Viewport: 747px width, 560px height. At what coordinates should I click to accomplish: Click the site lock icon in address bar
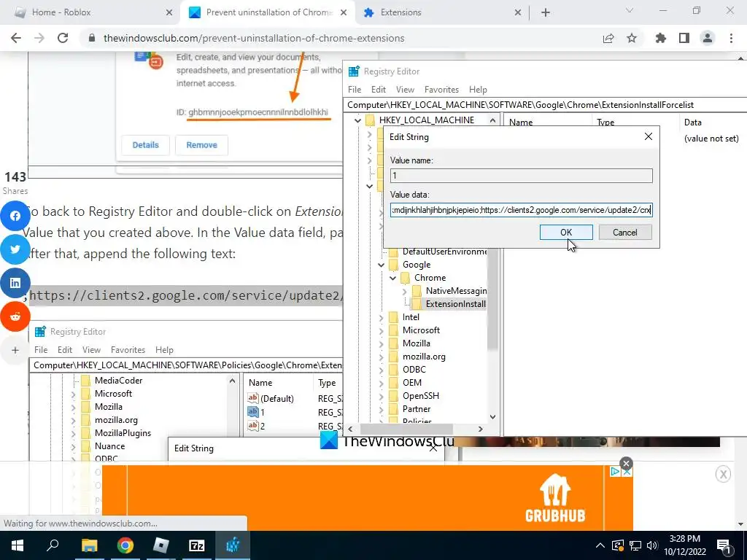pos(92,38)
